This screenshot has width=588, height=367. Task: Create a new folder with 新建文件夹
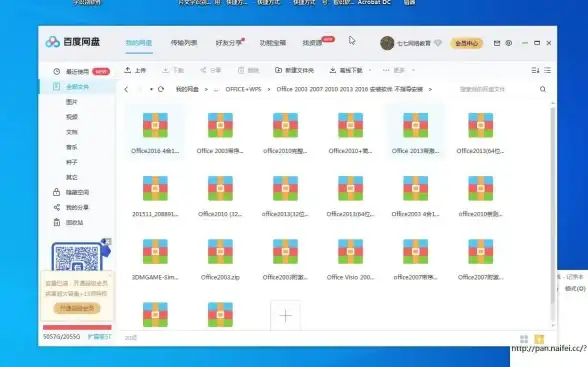point(294,70)
